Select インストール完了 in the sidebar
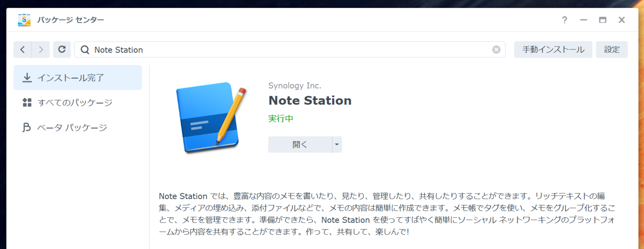Screen dimensions: 644x249 78,78
